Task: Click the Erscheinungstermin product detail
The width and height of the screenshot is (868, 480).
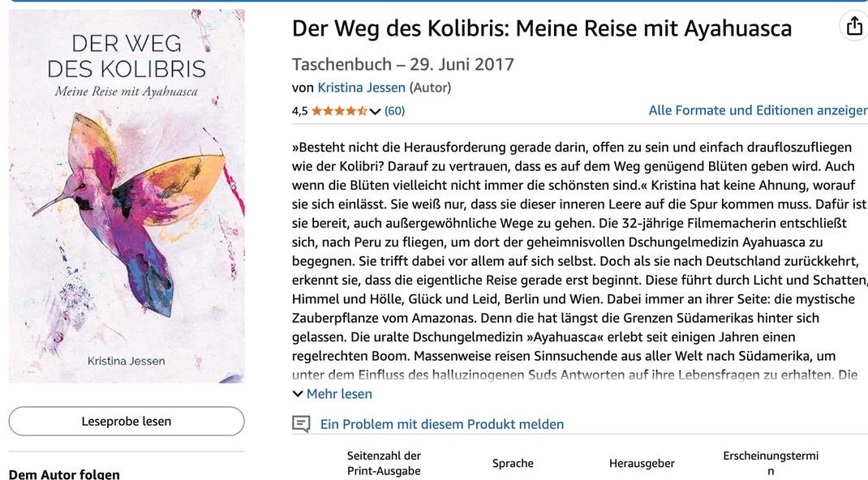Action: pyautogui.click(x=771, y=464)
